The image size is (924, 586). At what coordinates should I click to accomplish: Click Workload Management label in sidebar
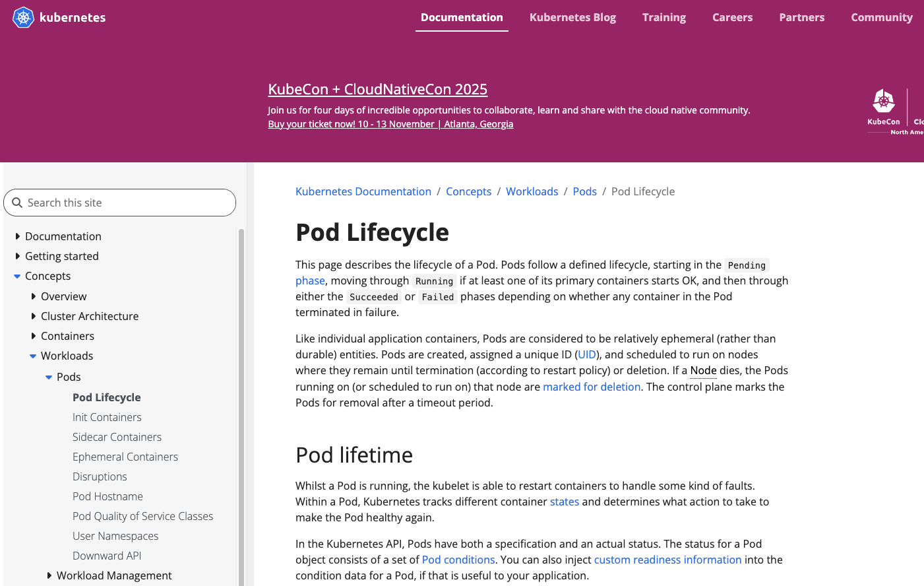click(114, 575)
